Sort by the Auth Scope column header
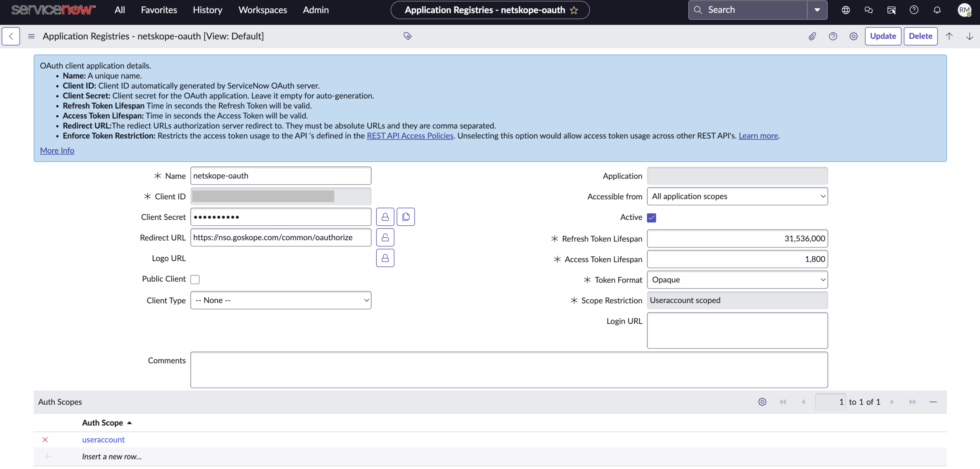 click(103, 423)
